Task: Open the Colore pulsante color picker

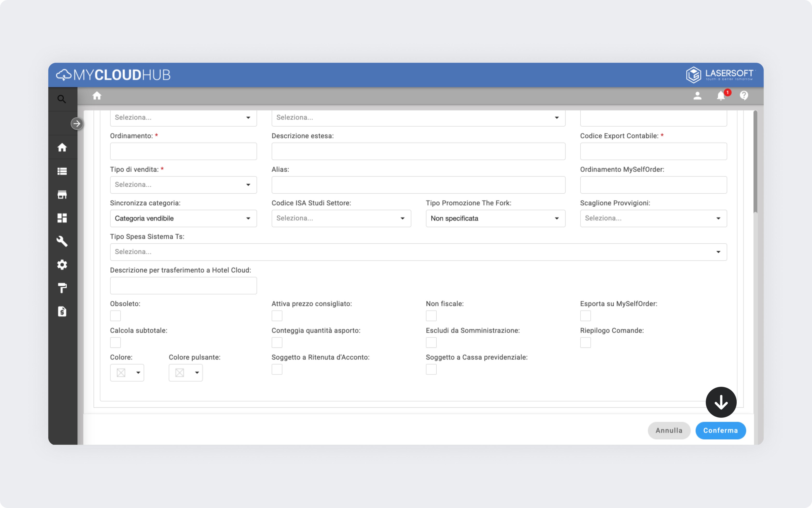Action: coord(186,373)
